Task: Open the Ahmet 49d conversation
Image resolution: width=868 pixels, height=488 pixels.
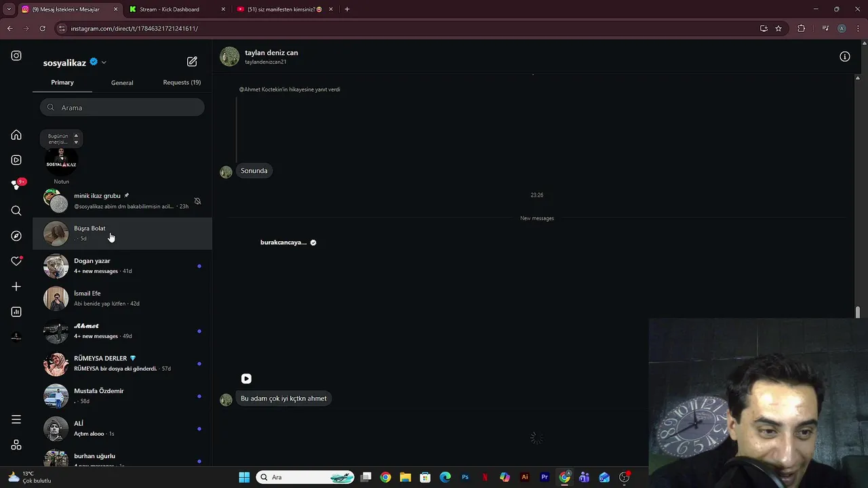Action: [x=122, y=331]
